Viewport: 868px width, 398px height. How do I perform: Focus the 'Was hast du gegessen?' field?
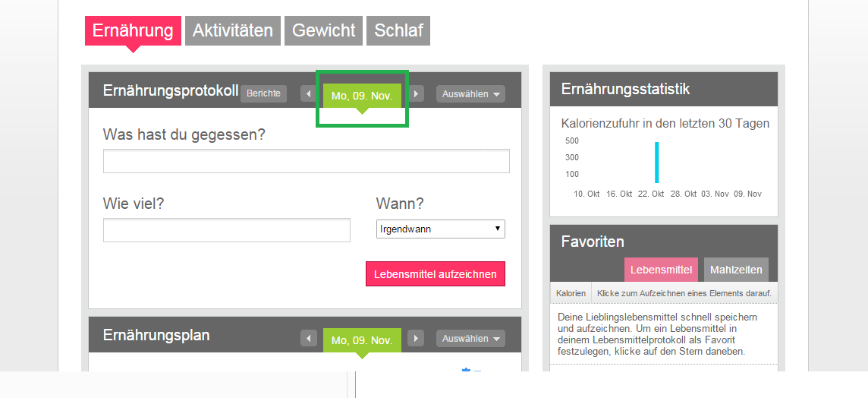click(x=306, y=161)
